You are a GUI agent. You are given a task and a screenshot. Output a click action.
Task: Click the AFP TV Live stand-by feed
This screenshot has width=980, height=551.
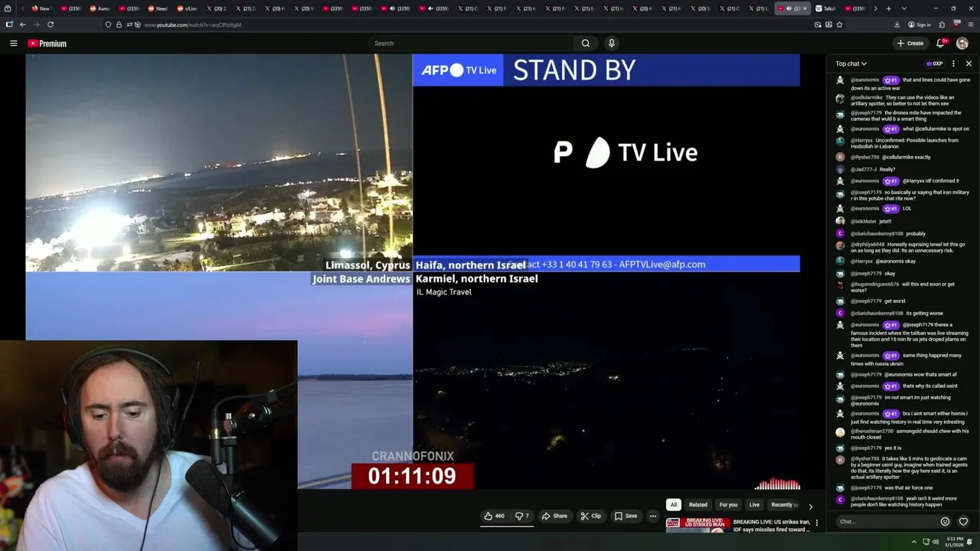(606, 162)
